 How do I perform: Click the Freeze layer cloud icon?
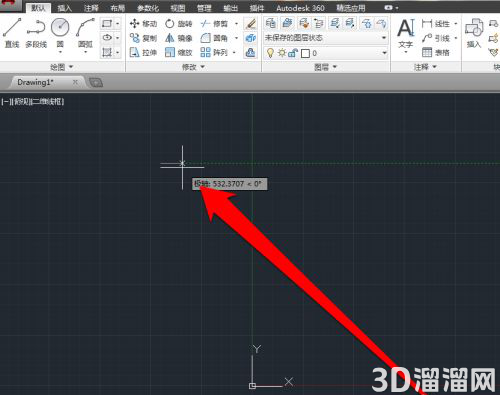[366, 23]
